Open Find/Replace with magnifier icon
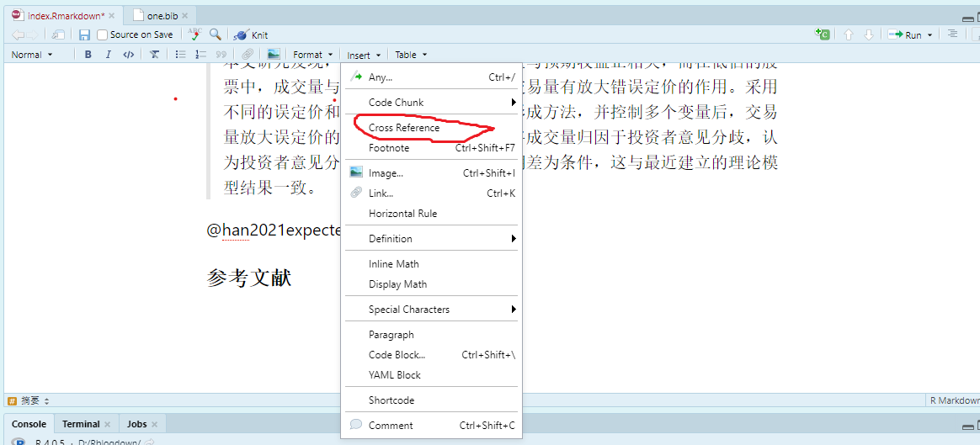The image size is (980, 445). (216, 34)
